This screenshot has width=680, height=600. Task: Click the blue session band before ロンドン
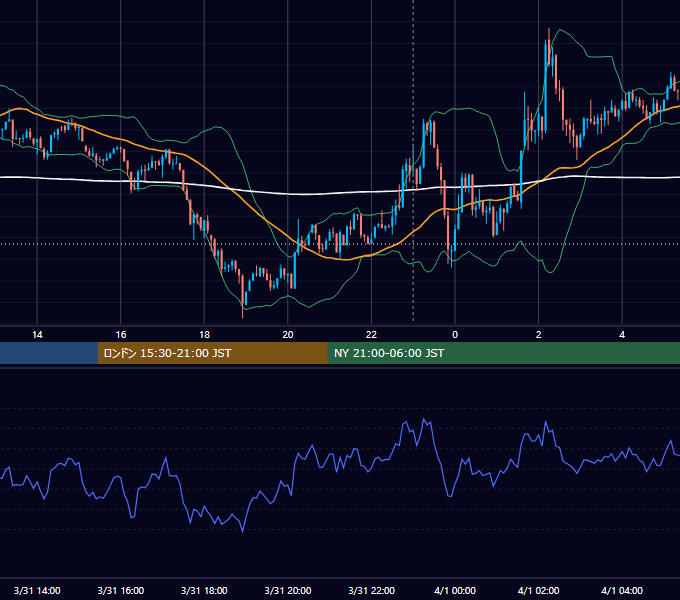point(49,353)
